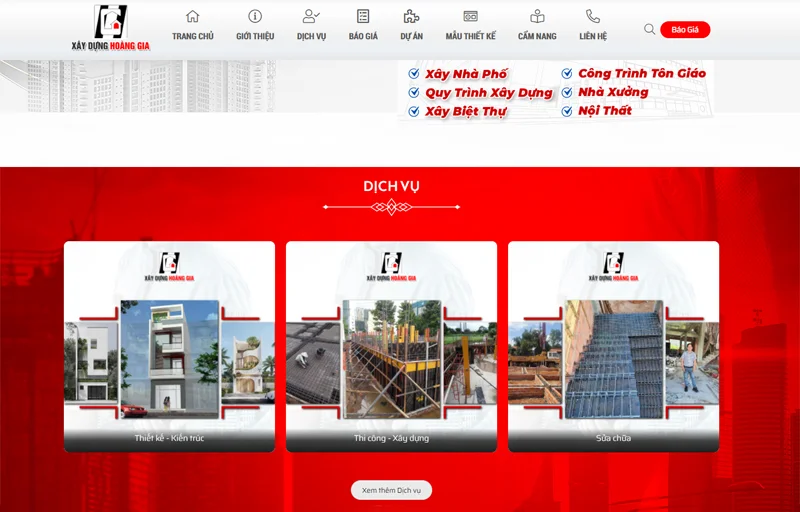Click the checkmark beside Xây Biệt Thự
This screenshot has width=800, height=512.
[x=414, y=111]
